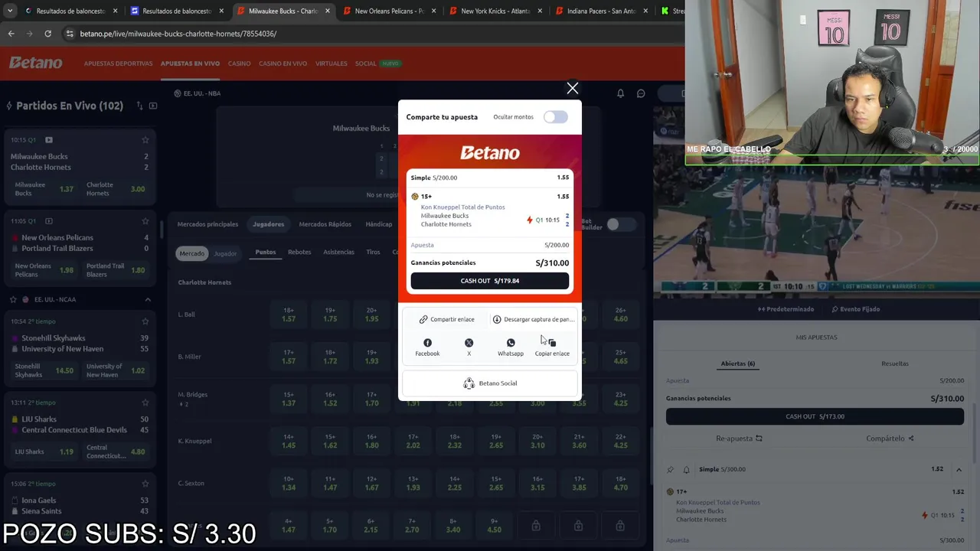The image size is (980, 551).
Task: Click the chat bubble icon in match header
Action: click(x=641, y=93)
